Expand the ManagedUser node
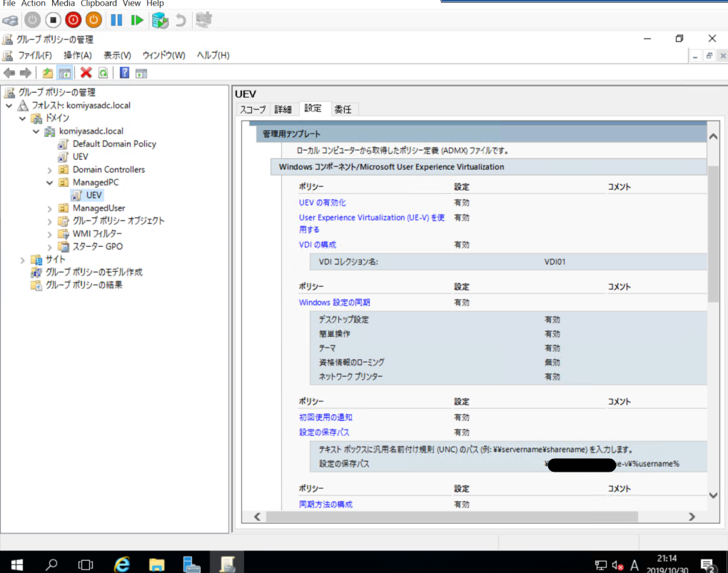 coord(49,209)
